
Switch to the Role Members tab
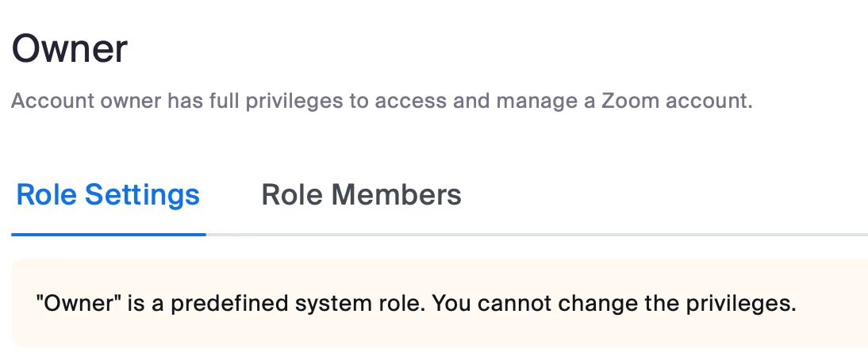tap(361, 195)
